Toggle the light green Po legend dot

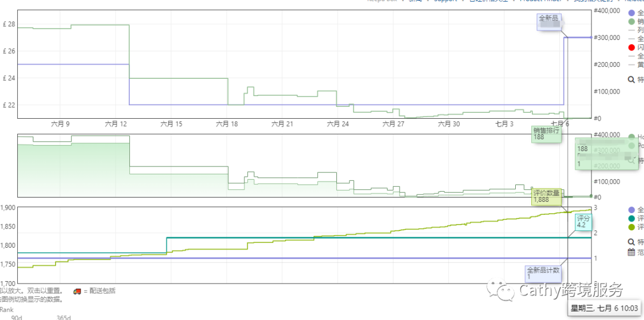click(x=631, y=146)
